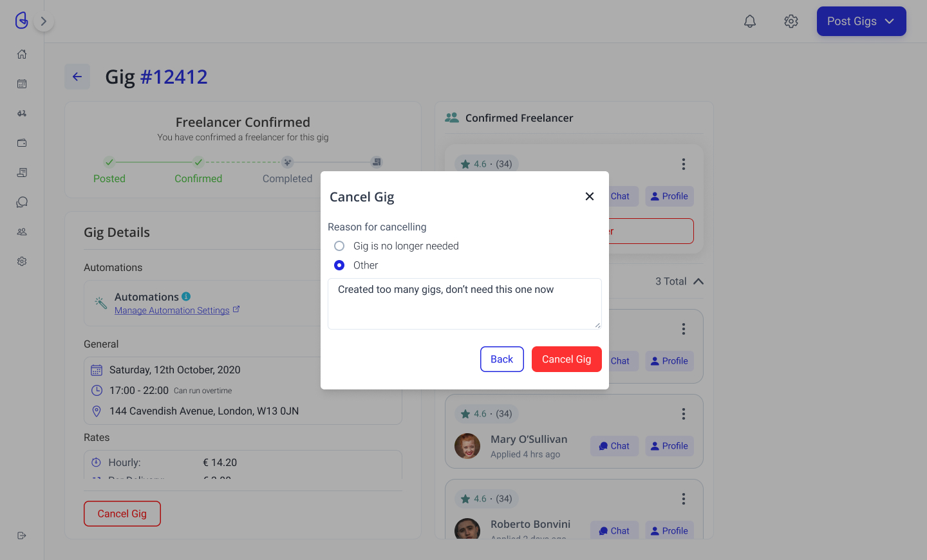Open Home from the left sidebar

click(22, 54)
